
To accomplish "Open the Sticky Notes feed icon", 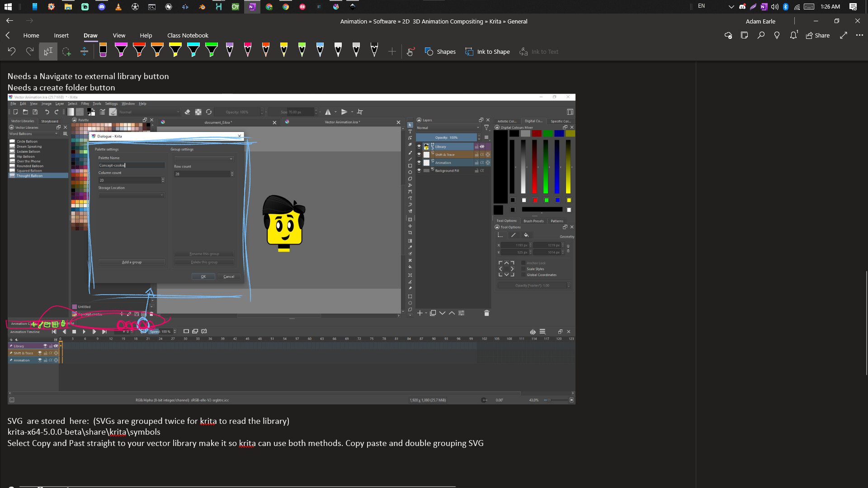I will [744, 35].
